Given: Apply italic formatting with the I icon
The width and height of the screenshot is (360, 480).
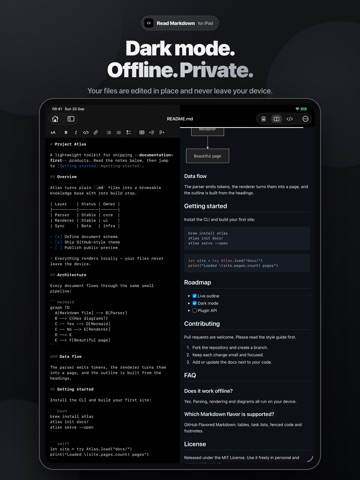Looking at the screenshot, I should [x=76, y=133].
